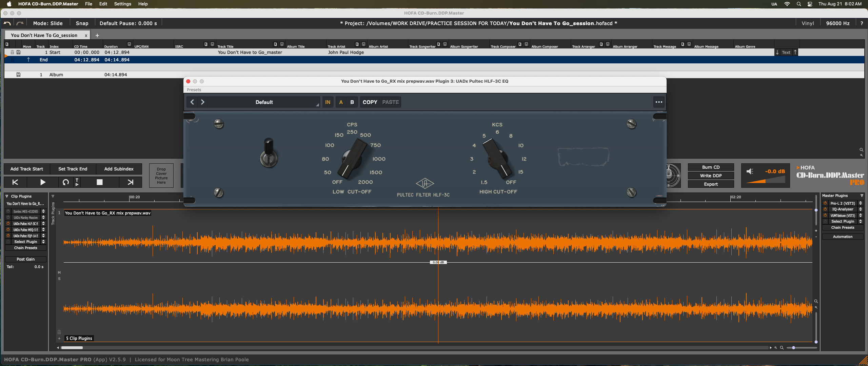868x366 pixels.
Task: Skip to the previous track marker
Action: [15, 182]
